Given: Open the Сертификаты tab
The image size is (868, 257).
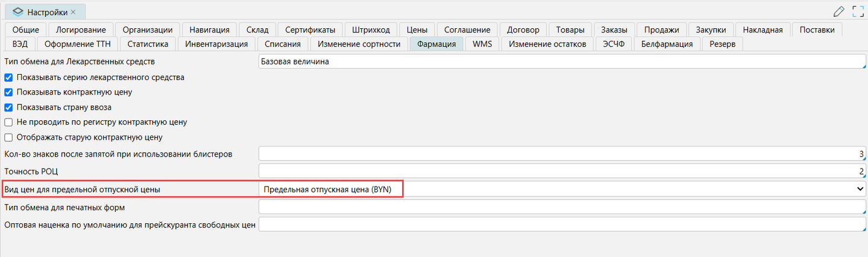Looking at the screenshot, I should pos(310,29).
